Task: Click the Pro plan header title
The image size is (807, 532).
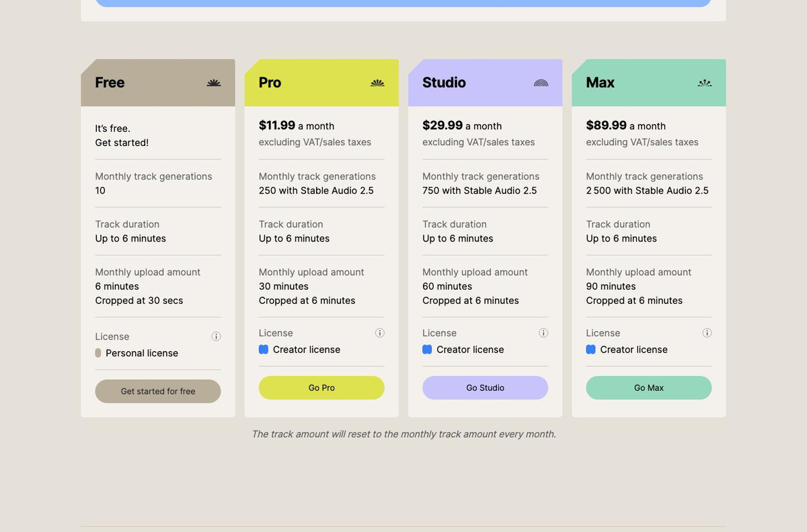Action: [x=270, y=83]
